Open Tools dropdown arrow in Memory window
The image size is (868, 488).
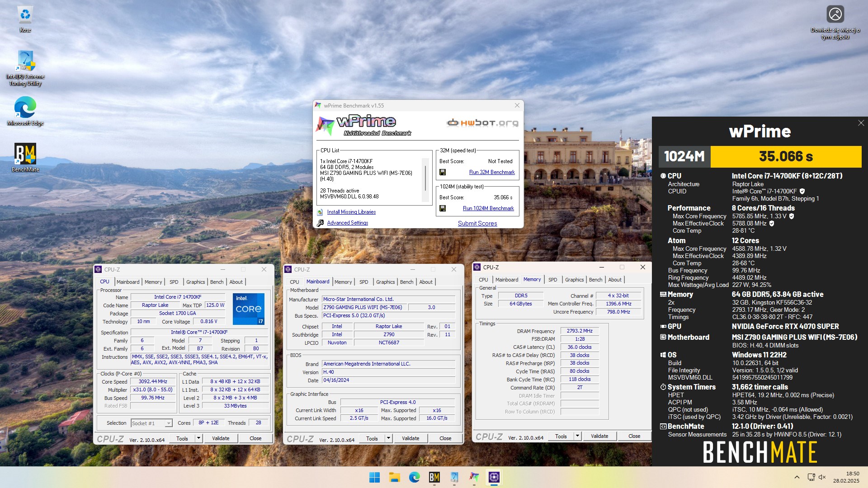pyautogui.click(x=577, y=436)
